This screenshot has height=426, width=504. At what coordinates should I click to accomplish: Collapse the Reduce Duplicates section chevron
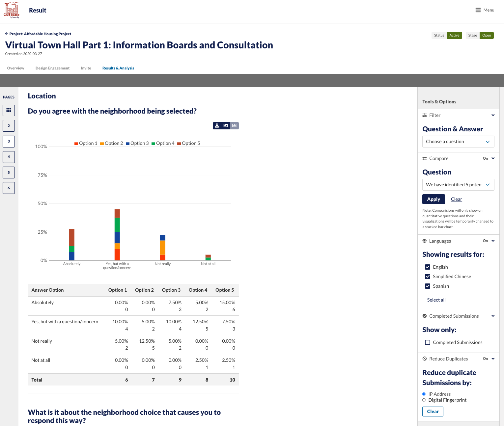(493, 359)
